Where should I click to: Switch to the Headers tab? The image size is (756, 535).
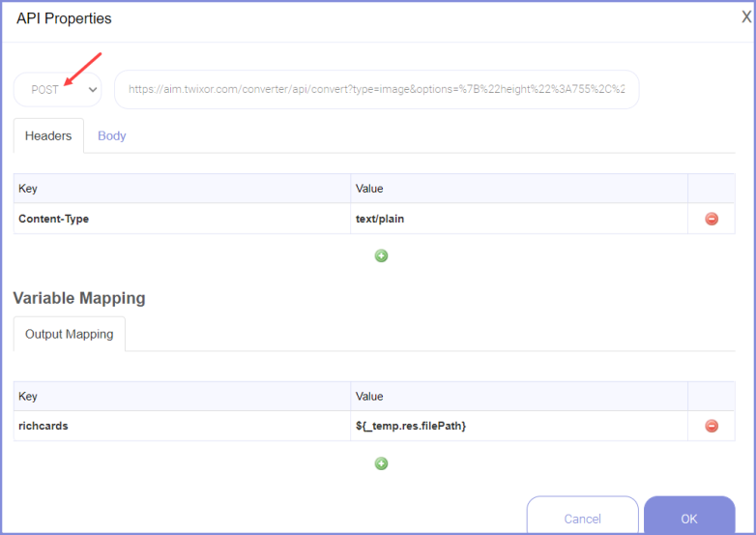click(x=48, y=135)
